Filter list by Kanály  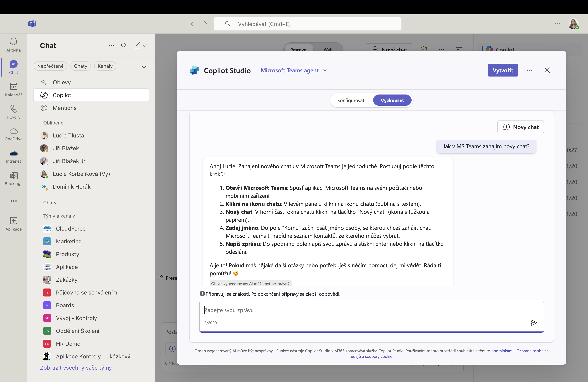(x=105, y=66)
